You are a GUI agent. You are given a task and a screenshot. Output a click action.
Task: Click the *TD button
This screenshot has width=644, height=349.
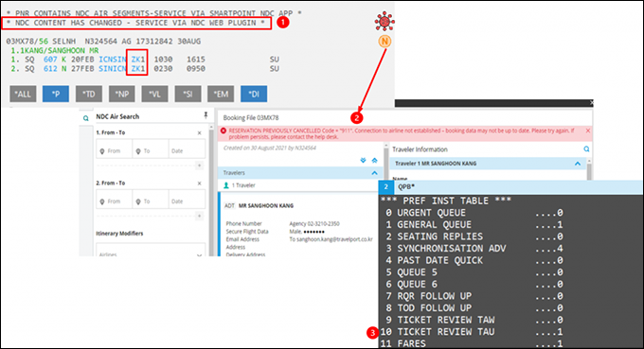tap(89, 94)
